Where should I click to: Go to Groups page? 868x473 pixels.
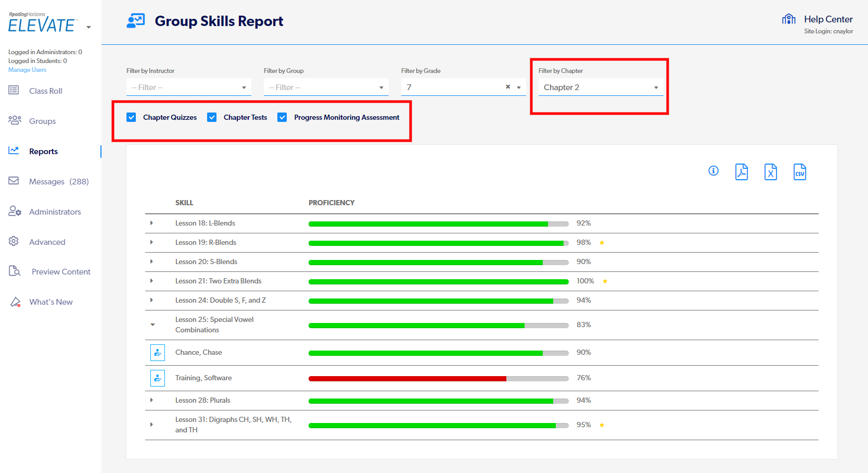point(43,121)
